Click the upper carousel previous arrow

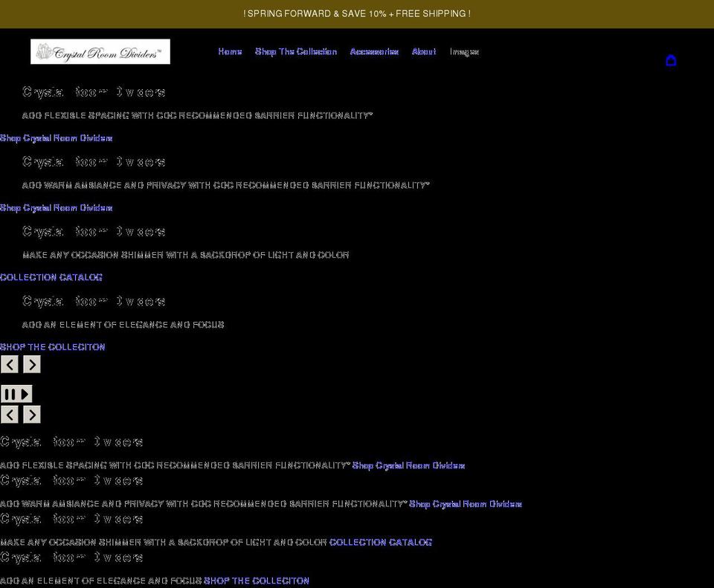(x=9, y=364)
